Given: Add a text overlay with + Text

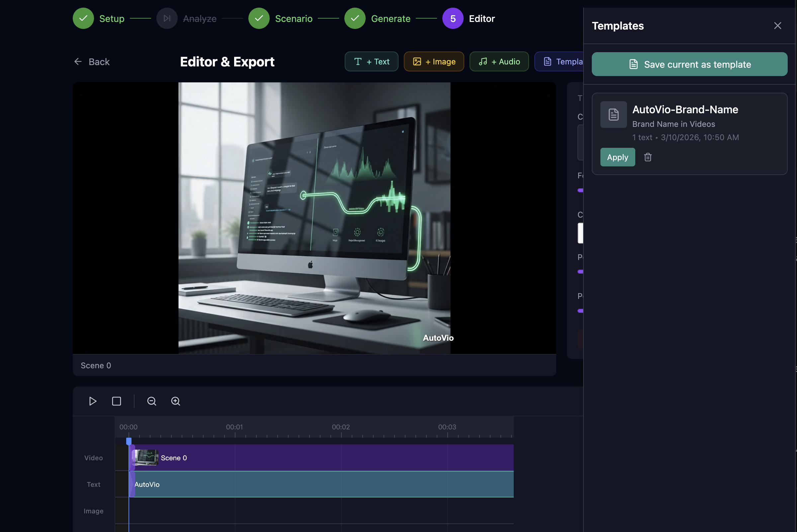Looking at the screenshot, I should pos(371,61).
